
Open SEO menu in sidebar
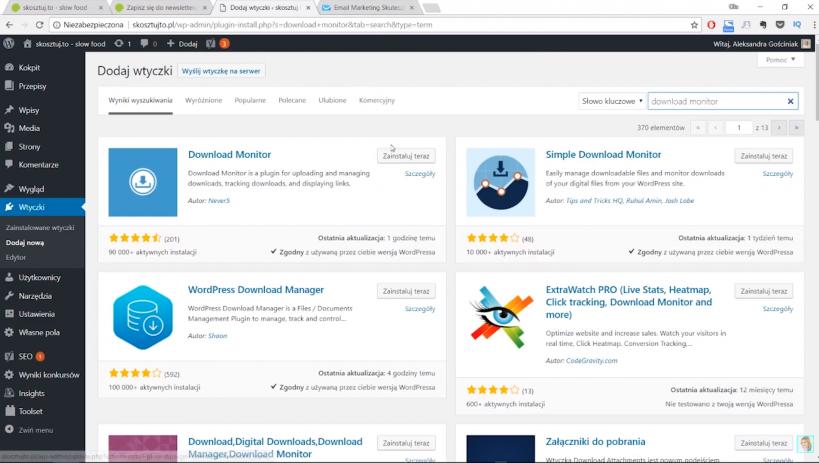pos(25,356)
